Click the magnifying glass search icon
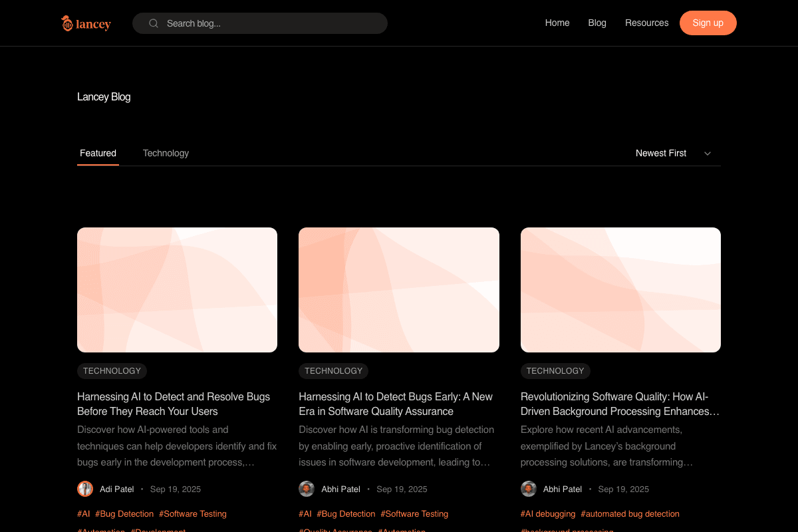 point(154,23)
